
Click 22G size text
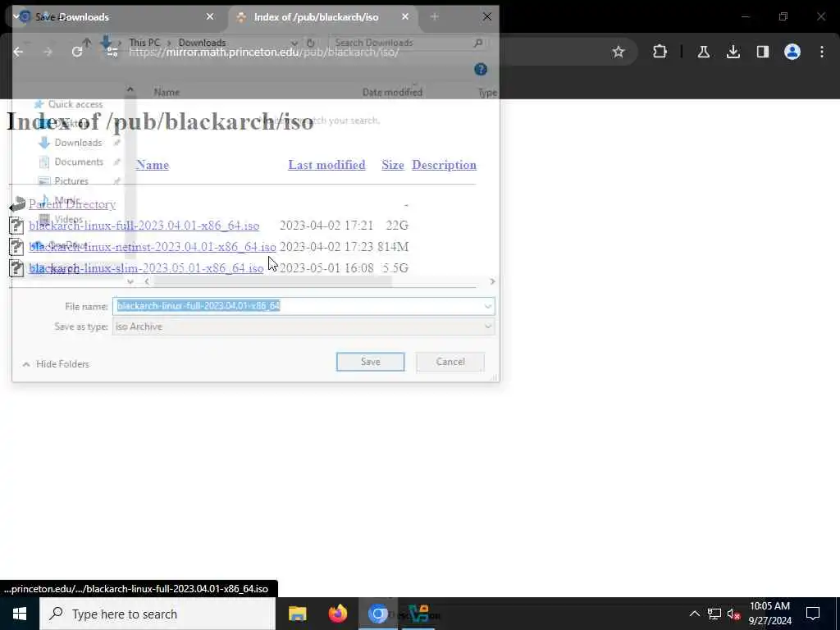[397, 226]
